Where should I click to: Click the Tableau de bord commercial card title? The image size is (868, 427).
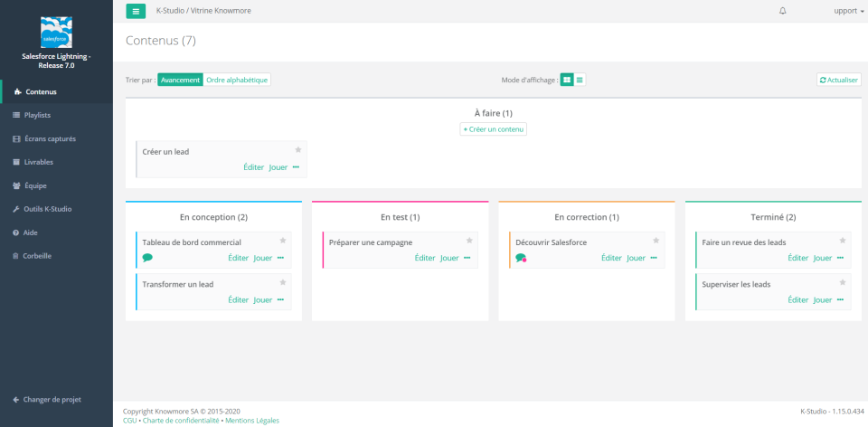(192, 242)
